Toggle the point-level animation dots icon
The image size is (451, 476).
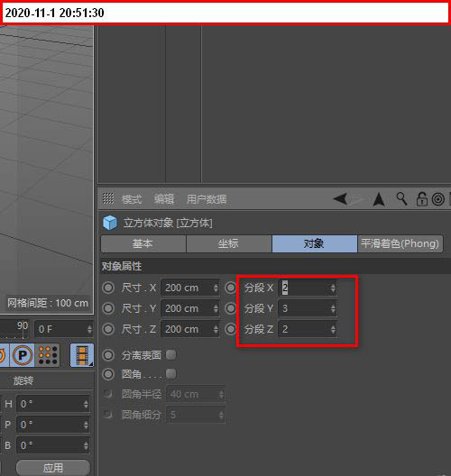[x=48, y=355]
